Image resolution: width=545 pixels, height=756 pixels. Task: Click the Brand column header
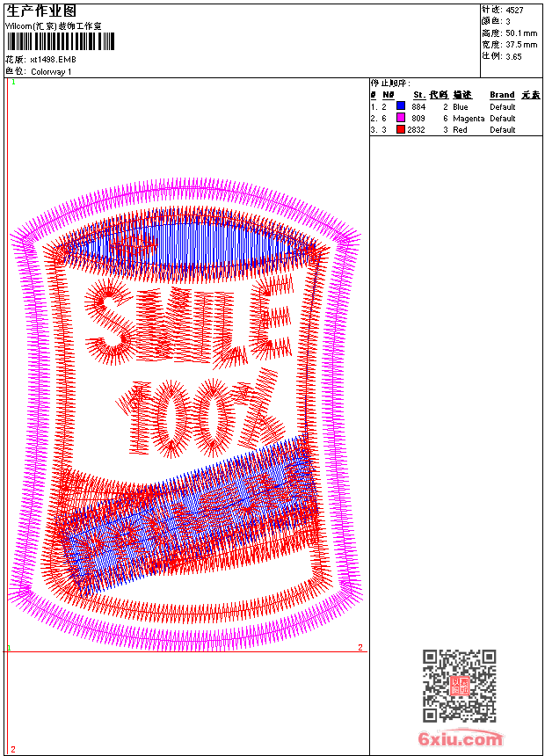502,95
